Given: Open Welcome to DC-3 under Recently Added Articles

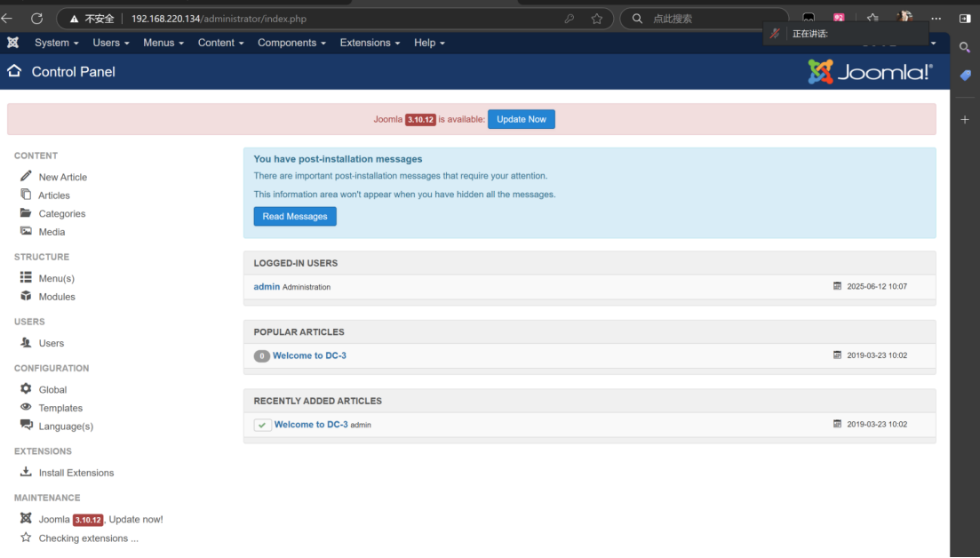Looking at the screenshot, I should [x=311, y=425].
